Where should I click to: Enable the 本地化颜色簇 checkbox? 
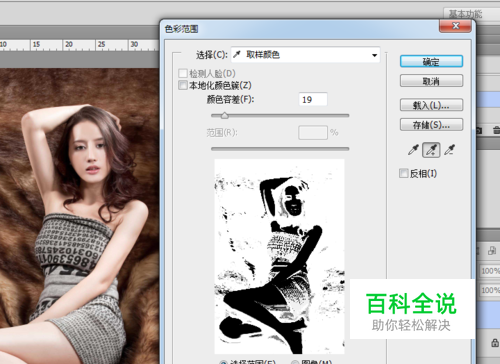pos(183,85)
